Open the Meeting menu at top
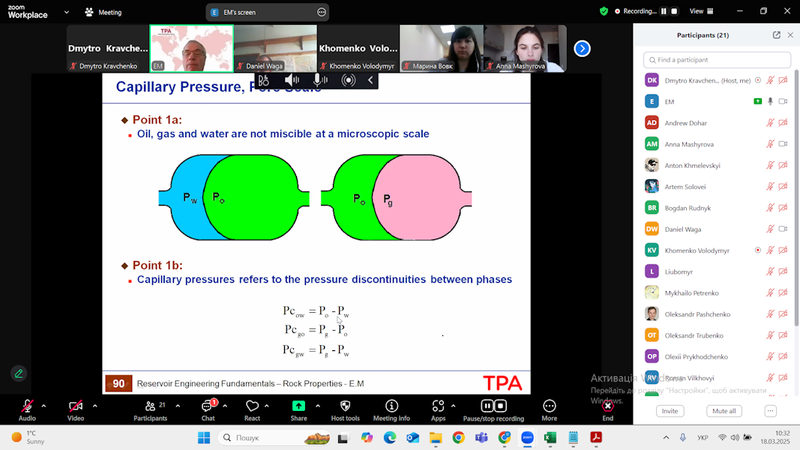The width and height of the screenshot is (800, 450). point(104,12)
